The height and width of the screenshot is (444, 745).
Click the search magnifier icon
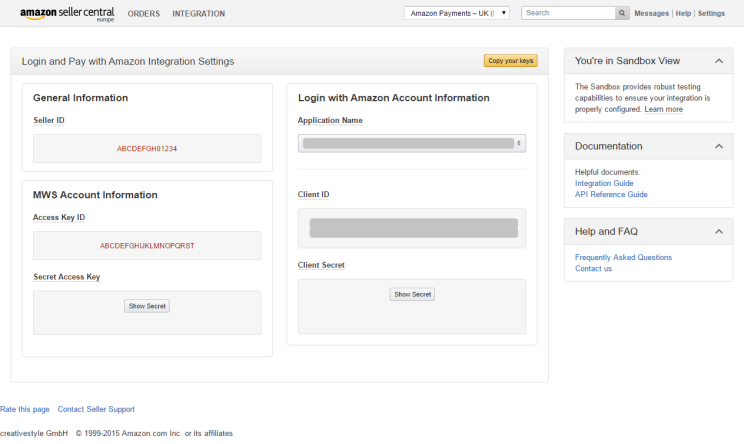click(x=621, y=13)
